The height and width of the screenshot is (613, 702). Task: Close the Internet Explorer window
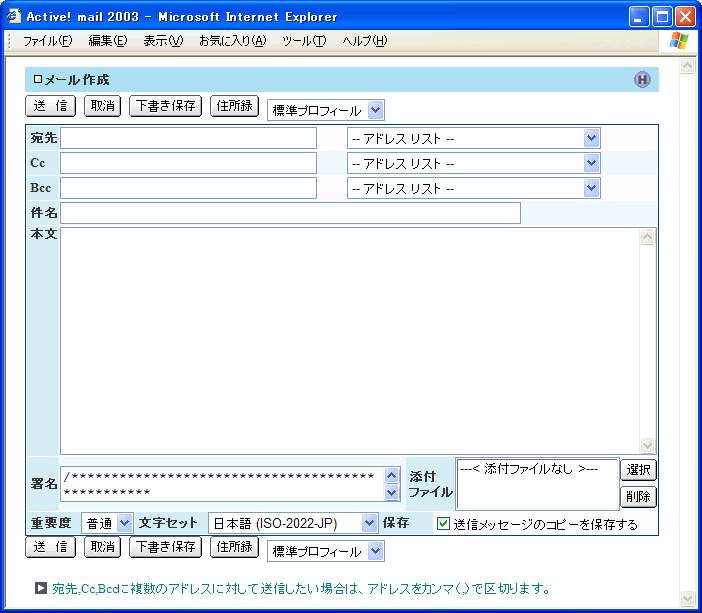685,17
